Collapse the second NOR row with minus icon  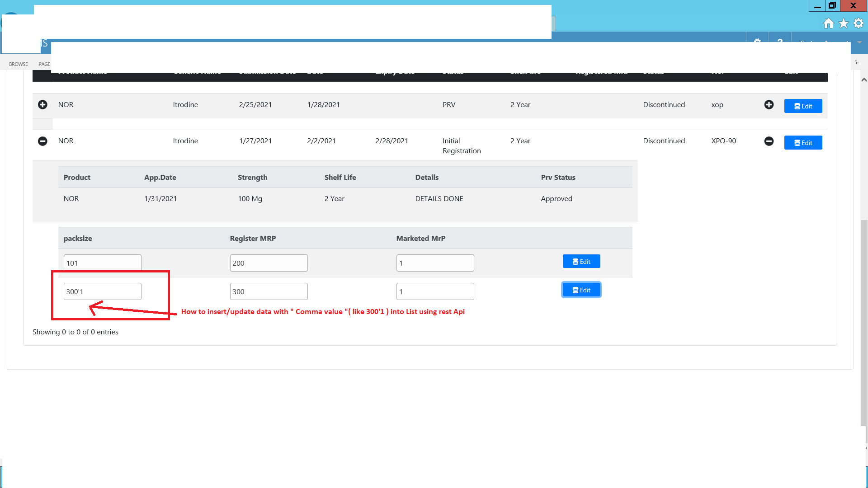click(x=42, y=141)
